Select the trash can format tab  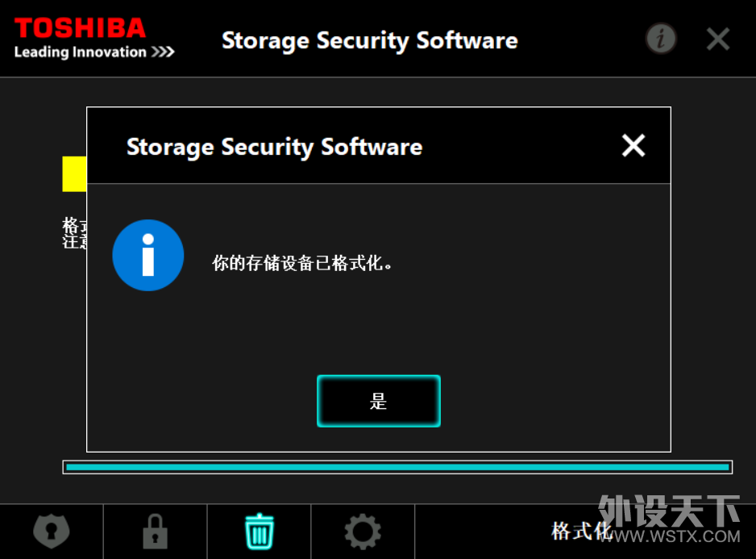click(x=260, y=531)
